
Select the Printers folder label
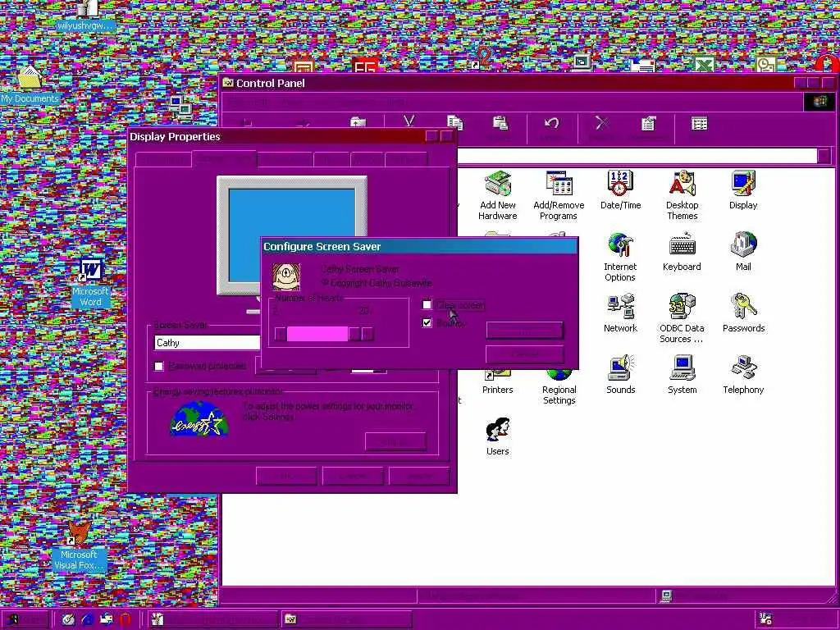coord(498,390)
